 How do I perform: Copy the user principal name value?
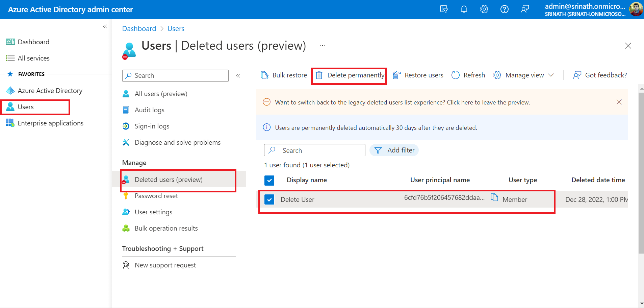494,197
